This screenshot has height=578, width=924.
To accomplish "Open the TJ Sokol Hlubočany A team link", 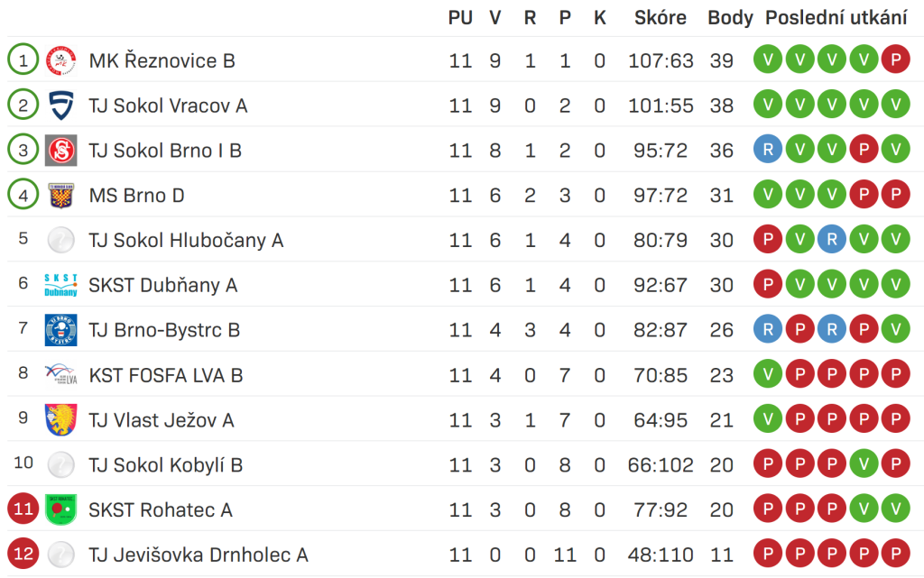I will click(186, 240).
